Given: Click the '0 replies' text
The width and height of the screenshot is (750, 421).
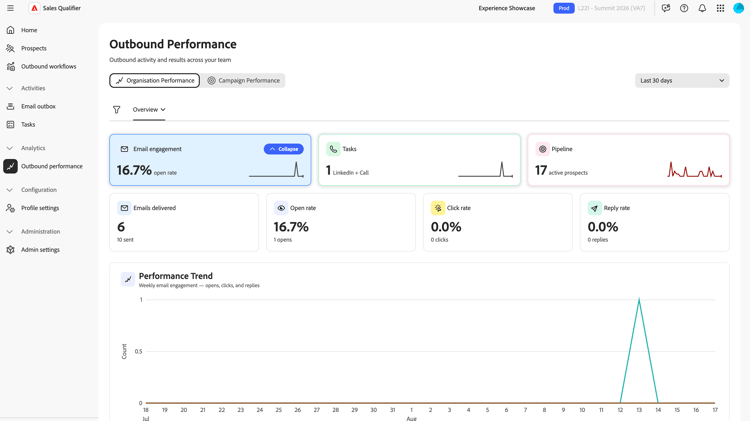Looking at the screenshot, I should tap(598, 240).
